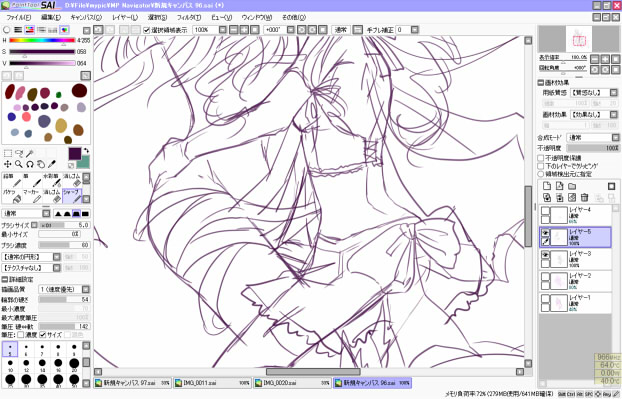Open the 通常の円形 brush shape dropdown
This screenshot has height=399, width=622.
[57, 257]
